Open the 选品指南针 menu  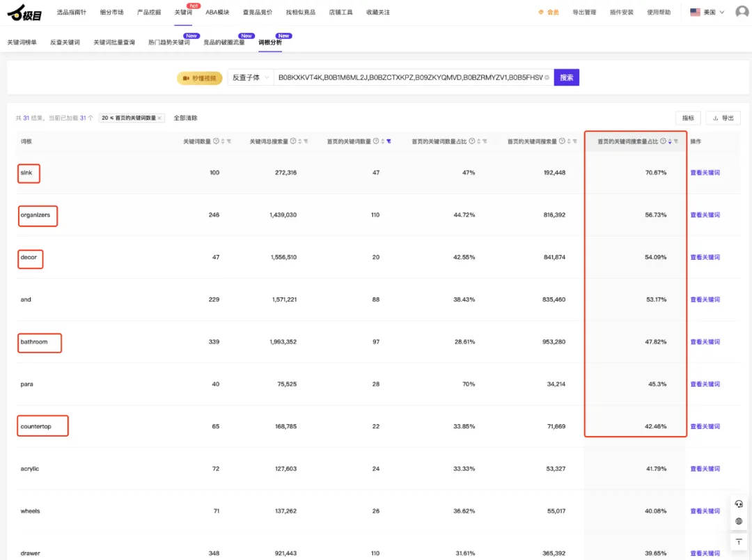click(72, 12)
